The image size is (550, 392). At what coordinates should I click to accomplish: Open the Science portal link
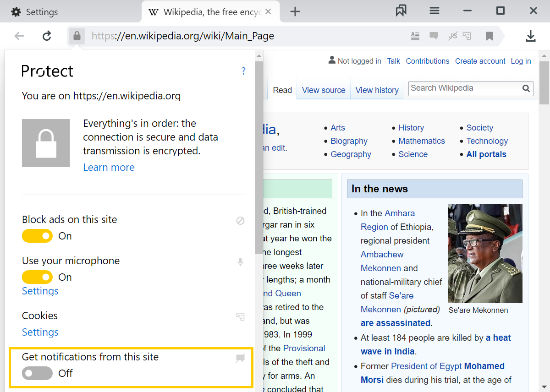(413, 154)
